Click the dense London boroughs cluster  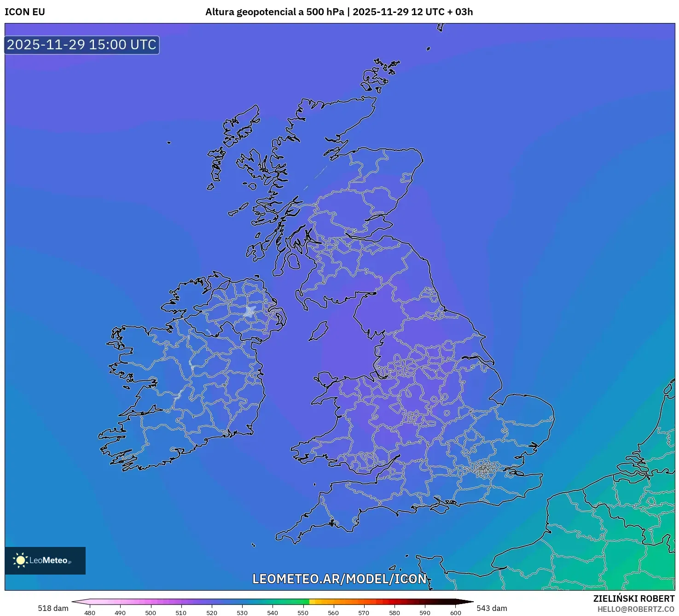click(x=483, y=469)
